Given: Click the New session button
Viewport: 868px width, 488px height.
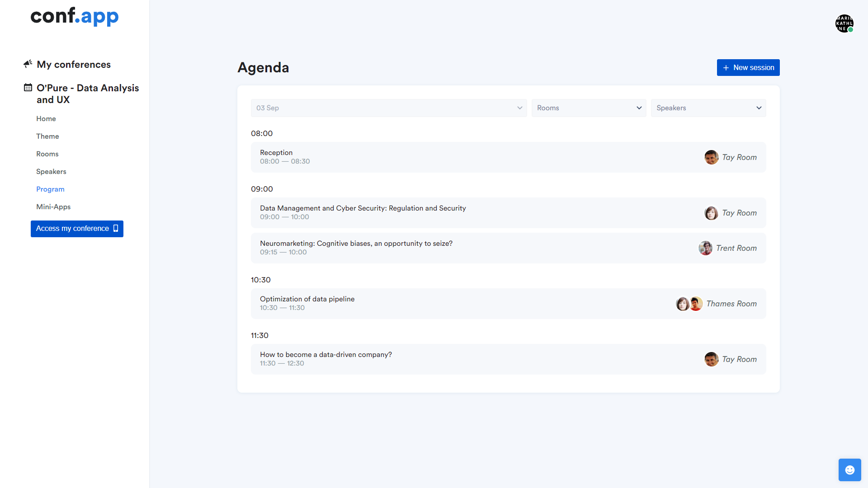Looking at the screenshot, I should [748, 67].
